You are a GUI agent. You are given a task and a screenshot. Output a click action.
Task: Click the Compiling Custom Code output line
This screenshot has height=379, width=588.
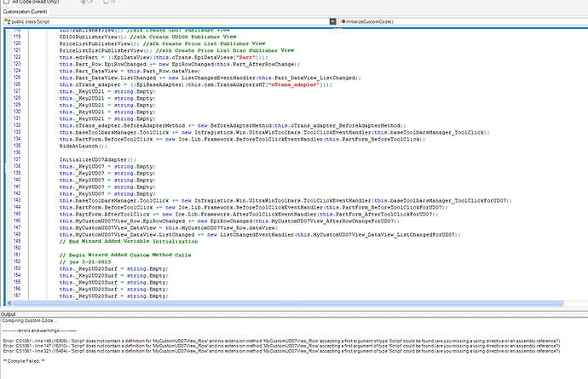(30, 320)
